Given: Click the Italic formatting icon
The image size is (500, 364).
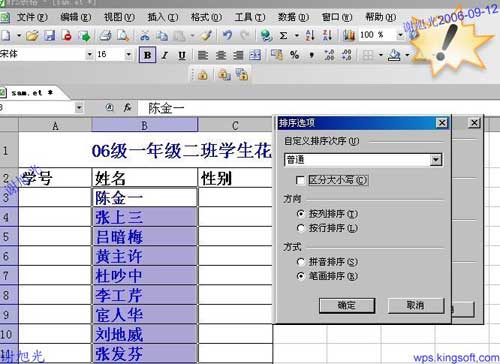Looking at the screenshot, I should pyautogui.click(x=165, y=55).
